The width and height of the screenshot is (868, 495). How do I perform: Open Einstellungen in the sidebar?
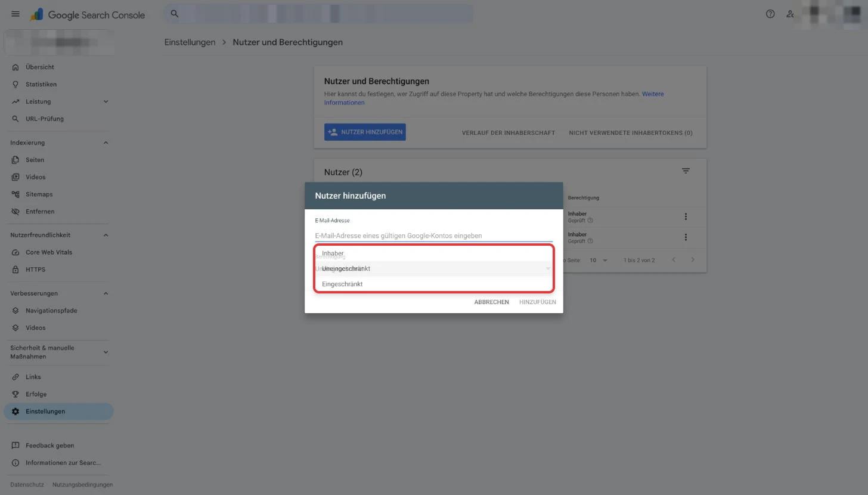click(58, 412)
